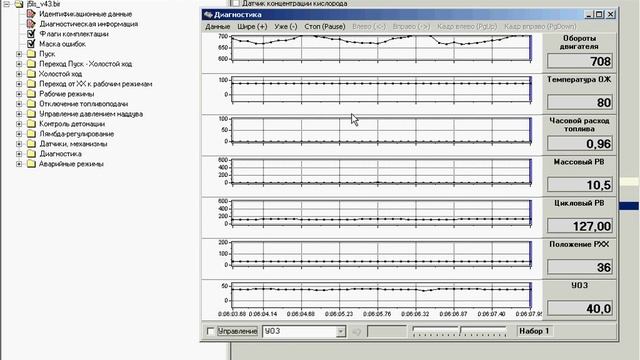640x360 pixels.
Task: Click the Часовой расход топлива value 0,96
Action: tap(580, 144)
